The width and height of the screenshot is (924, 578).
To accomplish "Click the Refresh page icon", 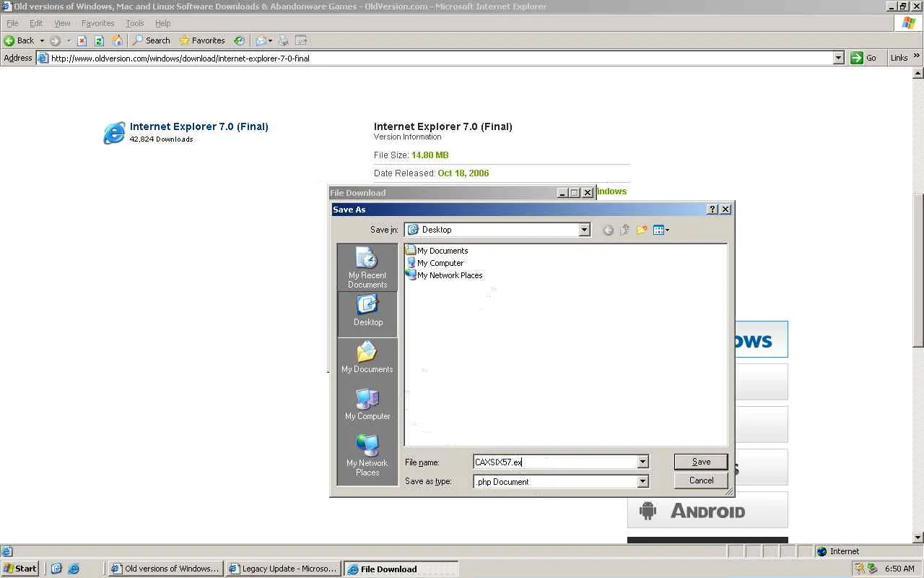I will pos(99,40).
